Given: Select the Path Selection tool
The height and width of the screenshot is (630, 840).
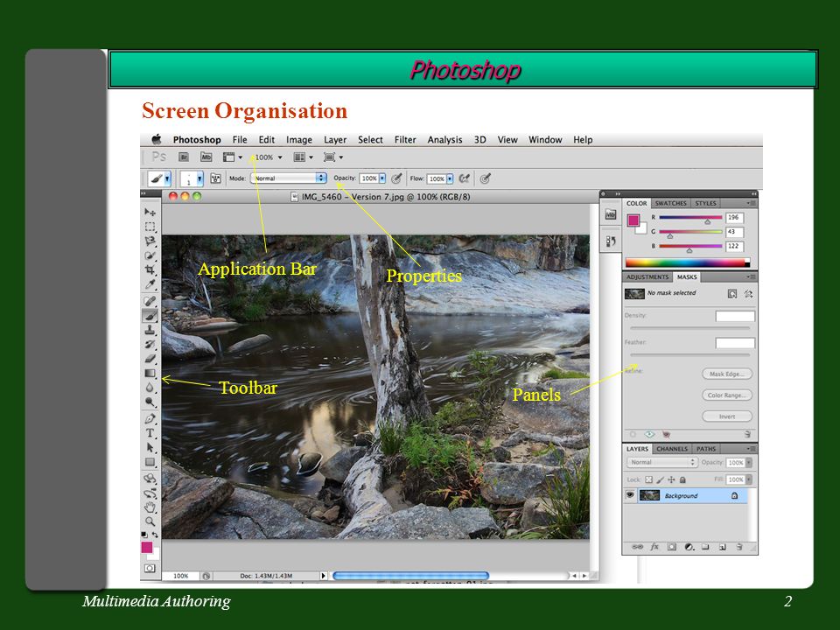Looking at the screenshot, I should click(x=150, y=447).
